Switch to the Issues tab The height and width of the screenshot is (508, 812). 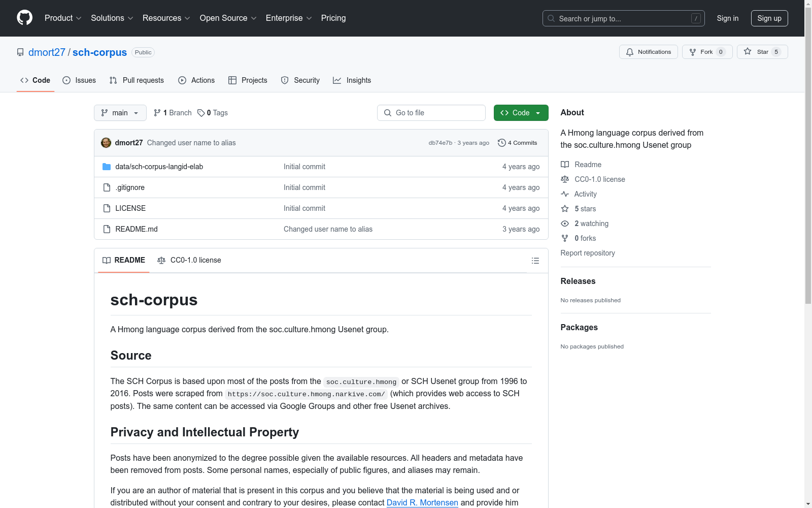click(x=79, y=80)
